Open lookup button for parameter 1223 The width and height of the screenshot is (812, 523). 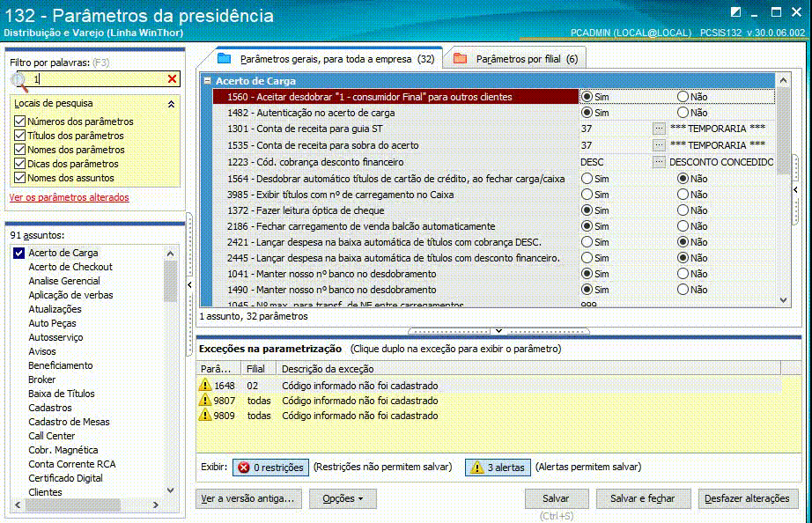[659, 162]
